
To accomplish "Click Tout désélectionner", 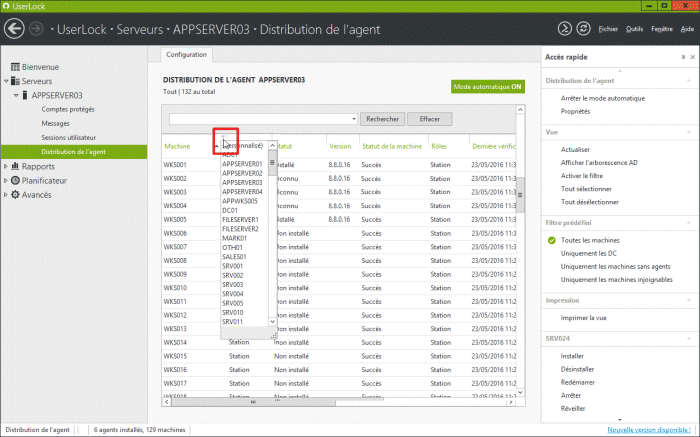I will pyautogui.click(x=590, y=202).
